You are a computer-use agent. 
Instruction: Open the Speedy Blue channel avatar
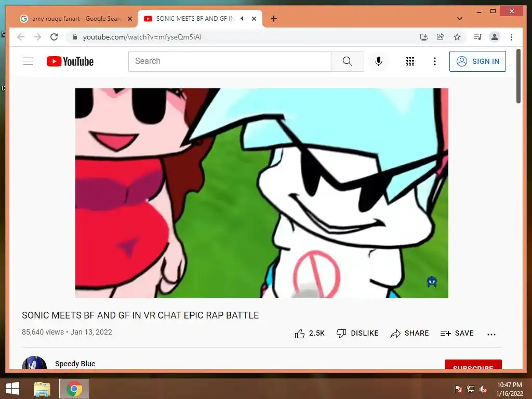point(34,362)
